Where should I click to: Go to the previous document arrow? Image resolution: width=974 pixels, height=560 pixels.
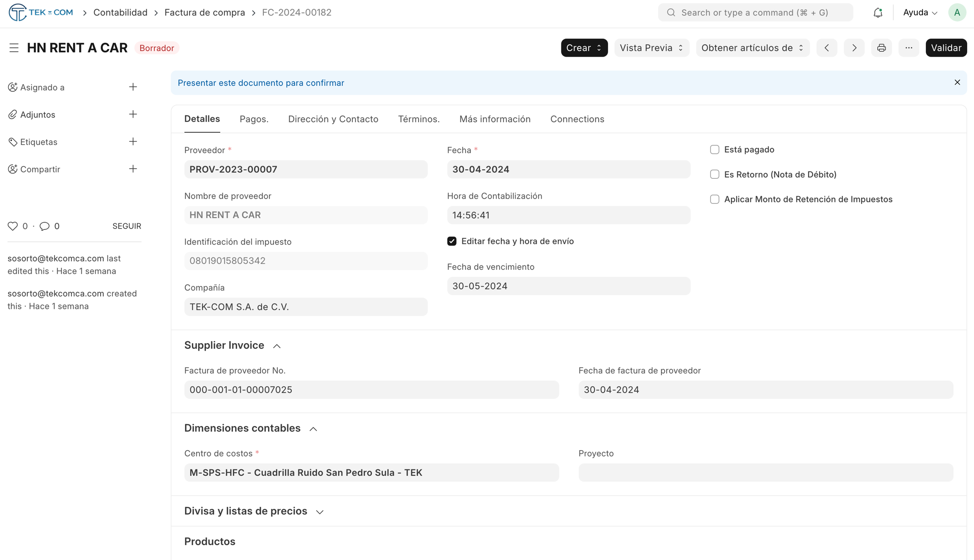826,48
